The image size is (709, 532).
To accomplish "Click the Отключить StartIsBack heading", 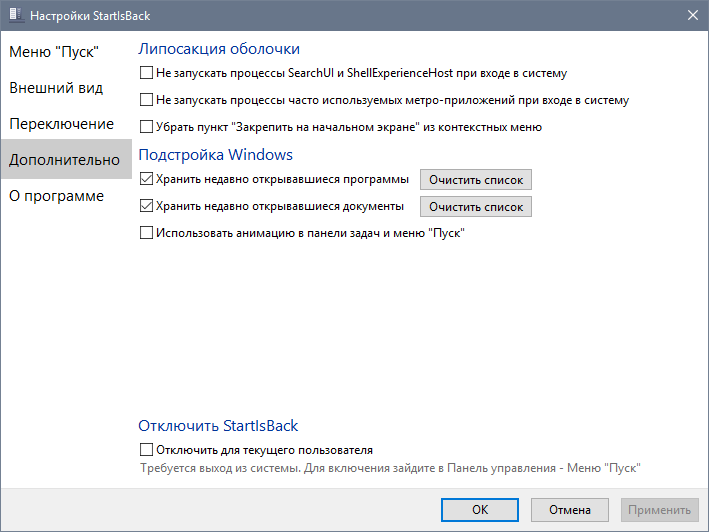I will tap(218, 426).
